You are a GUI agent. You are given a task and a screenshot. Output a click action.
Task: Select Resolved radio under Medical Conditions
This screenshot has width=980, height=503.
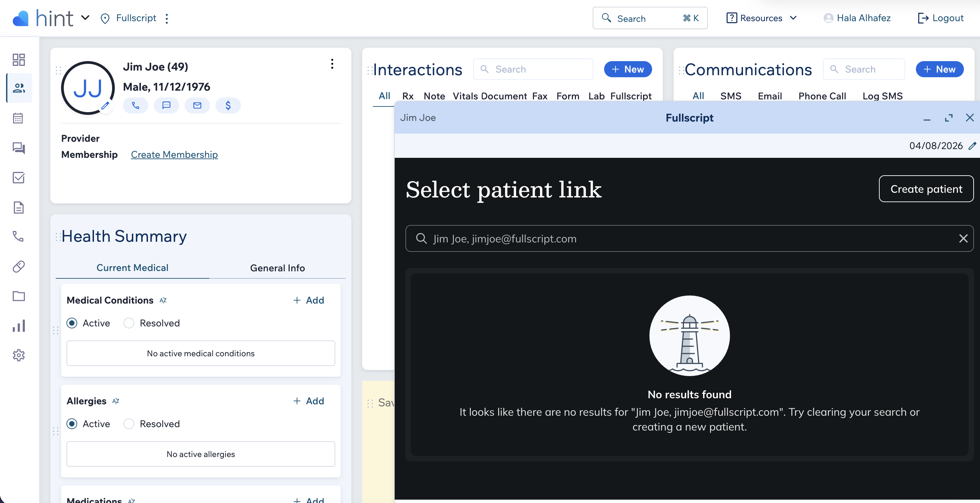pos(129,323)
